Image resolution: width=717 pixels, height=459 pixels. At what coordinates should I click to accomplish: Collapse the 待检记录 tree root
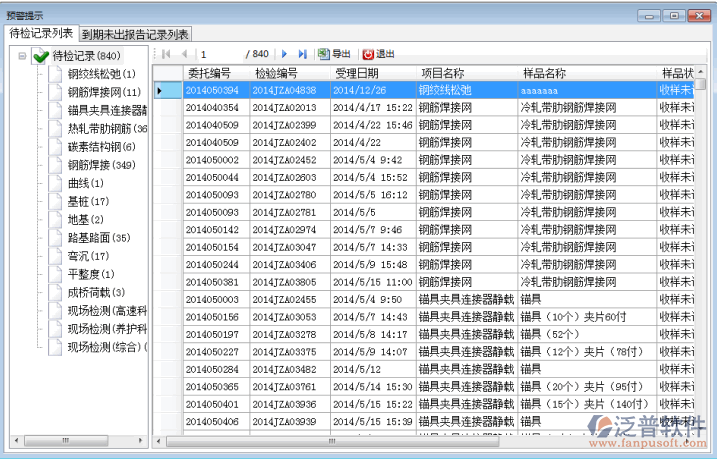click(x=22, y=56)
